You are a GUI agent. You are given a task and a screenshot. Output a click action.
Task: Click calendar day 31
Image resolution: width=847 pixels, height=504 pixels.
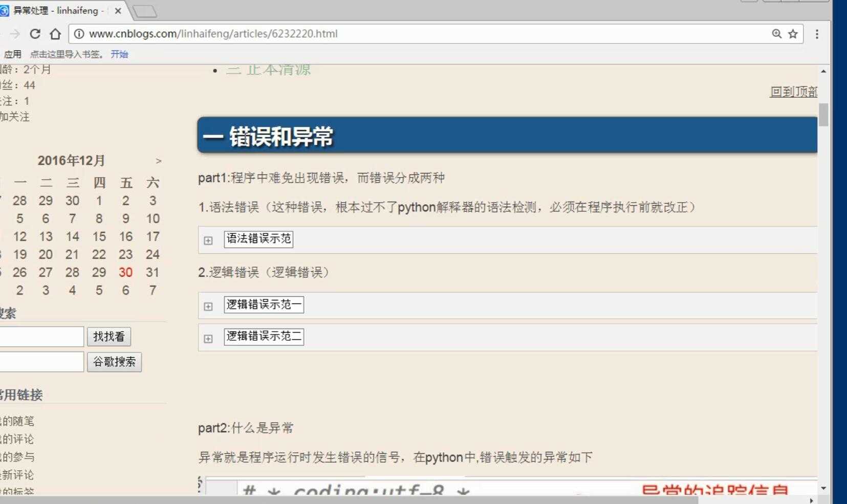click(x=153, y=272)
